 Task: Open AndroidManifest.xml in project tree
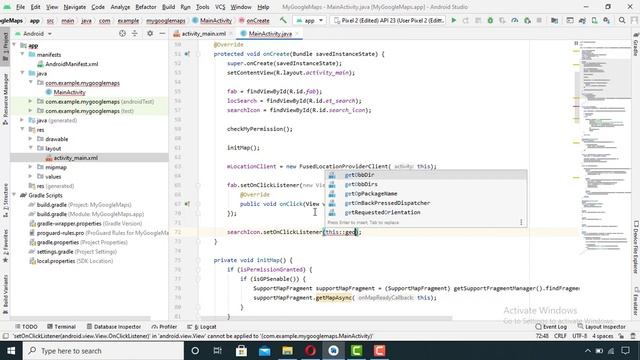[x=71, y=64]
